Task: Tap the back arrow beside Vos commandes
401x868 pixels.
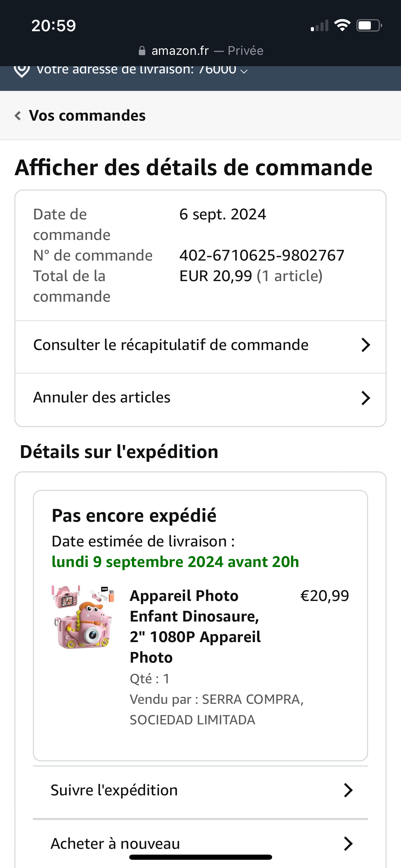Action: tap(18, 116)
